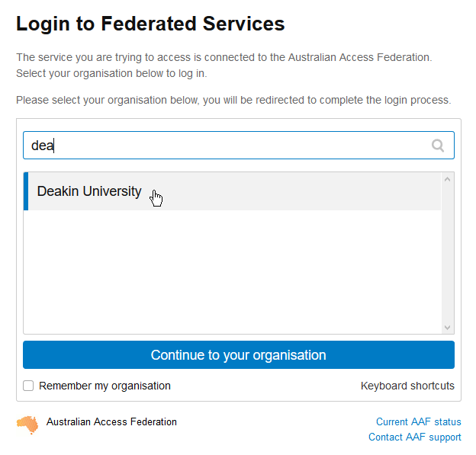Click the 'service you are trying to access' paragraph
476x455 pixels.
224,66
